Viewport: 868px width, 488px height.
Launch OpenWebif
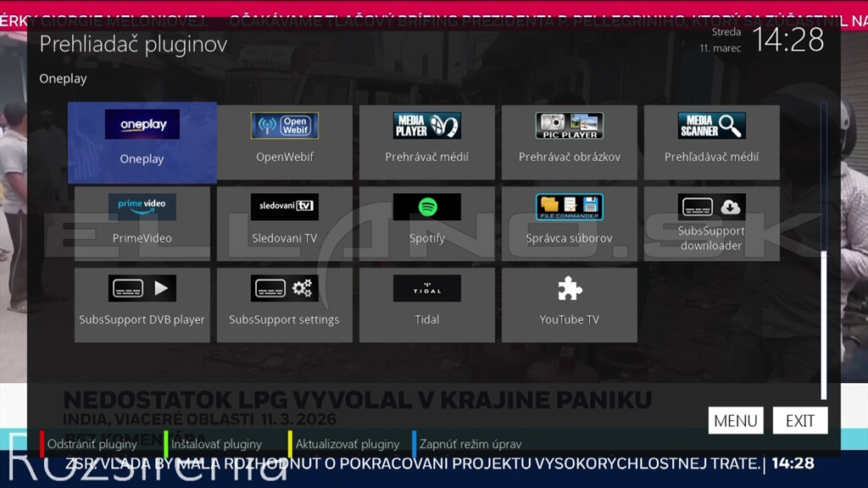point(284,142)
